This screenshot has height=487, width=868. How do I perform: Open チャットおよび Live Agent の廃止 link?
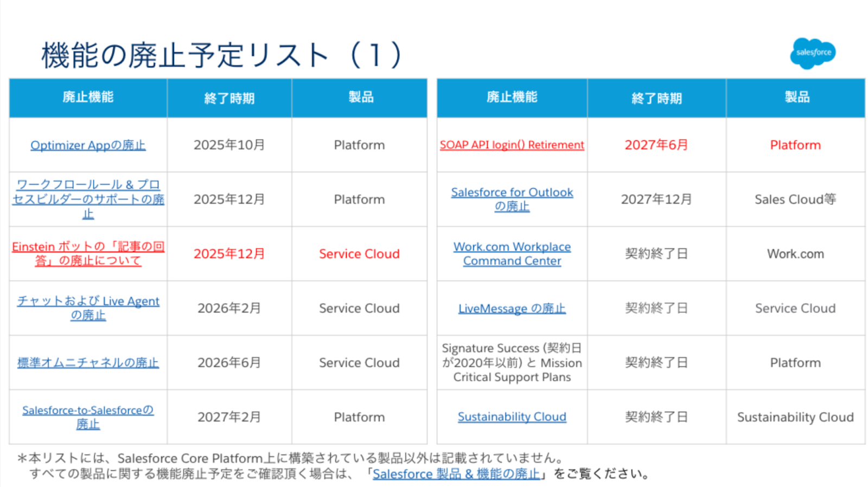coord(88,308)
